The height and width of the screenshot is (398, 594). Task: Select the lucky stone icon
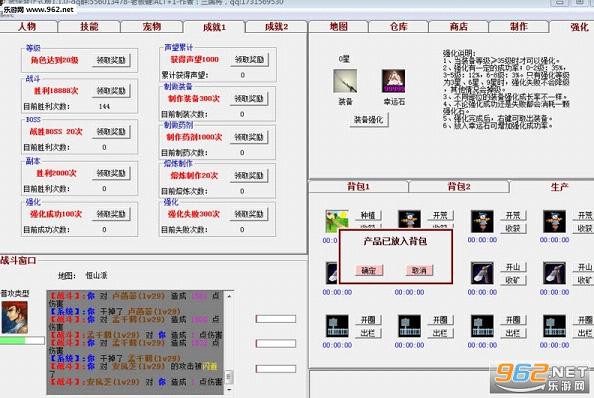point(393,81)
